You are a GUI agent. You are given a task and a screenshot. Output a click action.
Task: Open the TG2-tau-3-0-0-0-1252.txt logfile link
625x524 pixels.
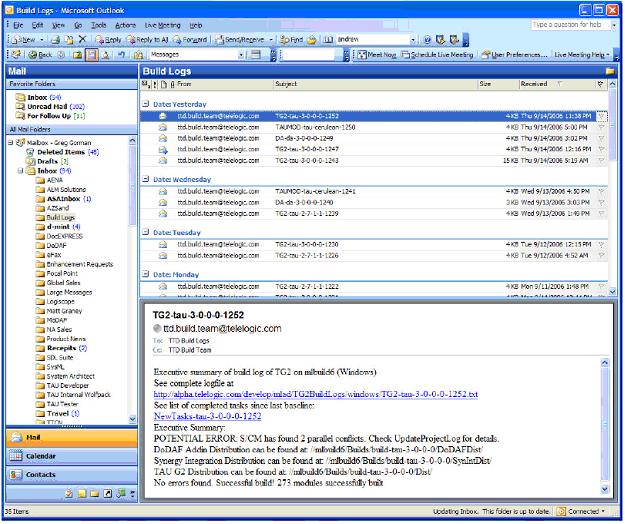(x=316, y=394)
